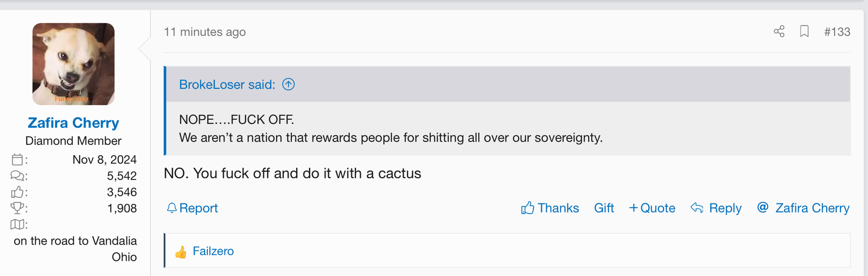868x276 pixels.
Task: Open Zafira Cherry username profile link
Action: (73, 123)
